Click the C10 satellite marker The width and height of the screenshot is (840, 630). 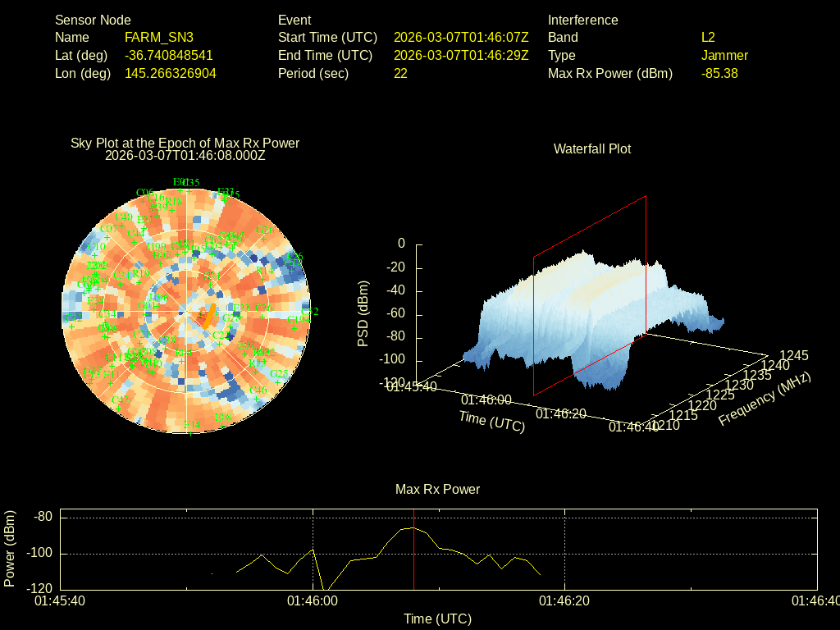[96, 247]
